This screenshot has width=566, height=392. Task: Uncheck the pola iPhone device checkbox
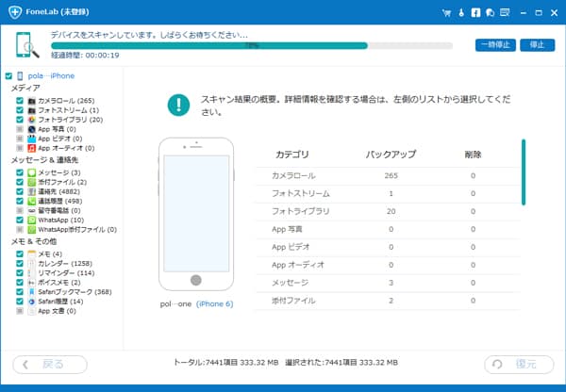click(x=8, y=76)
